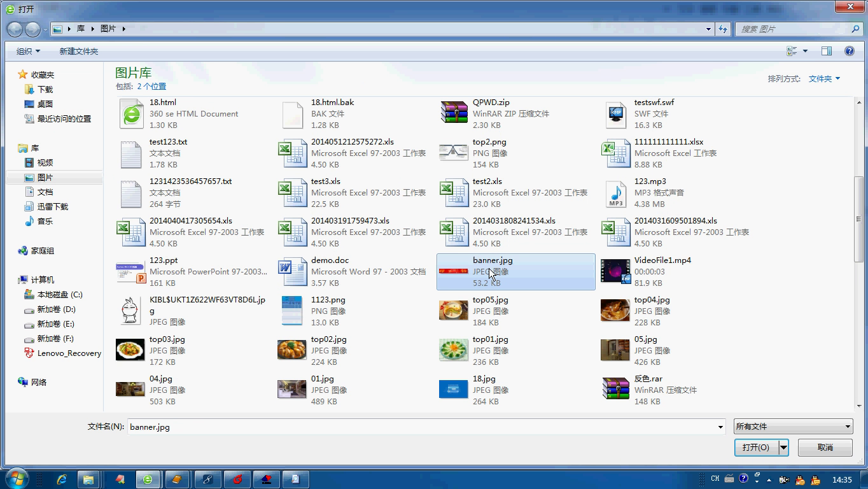Click the back navigation arrow
This screenshot has height=489, width=868.
tap(15, 29)
